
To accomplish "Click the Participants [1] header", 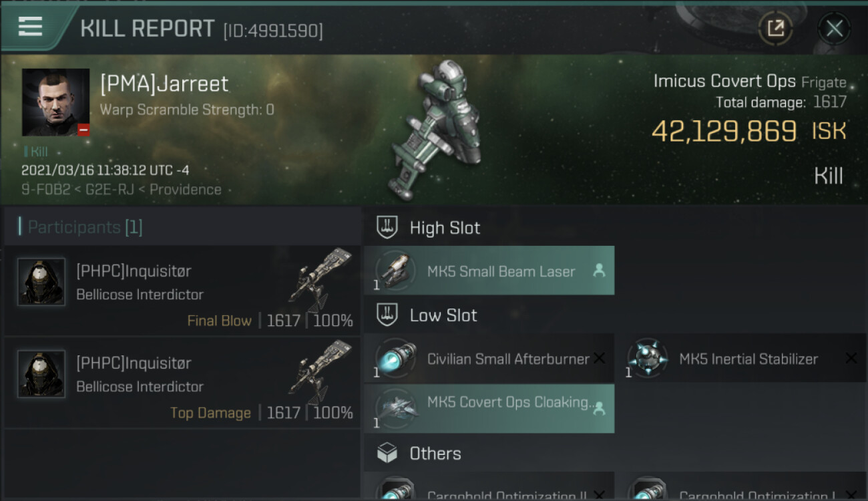I will tap(85, 227).
